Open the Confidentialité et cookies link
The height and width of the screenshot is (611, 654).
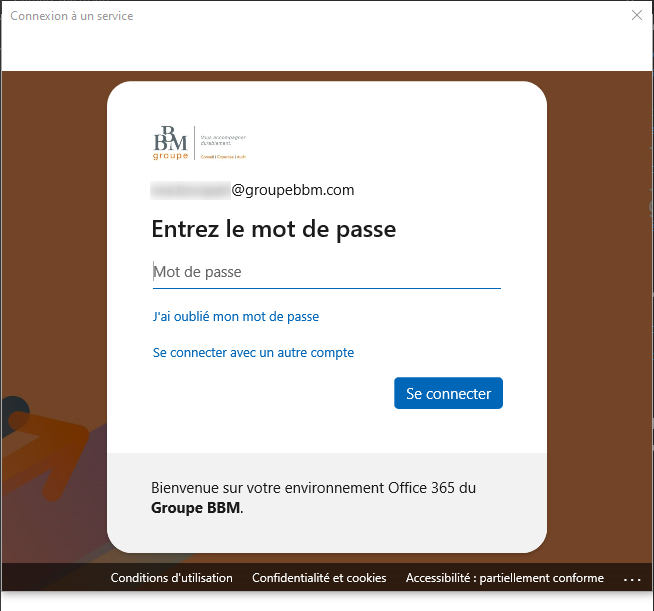click(319, 578)
